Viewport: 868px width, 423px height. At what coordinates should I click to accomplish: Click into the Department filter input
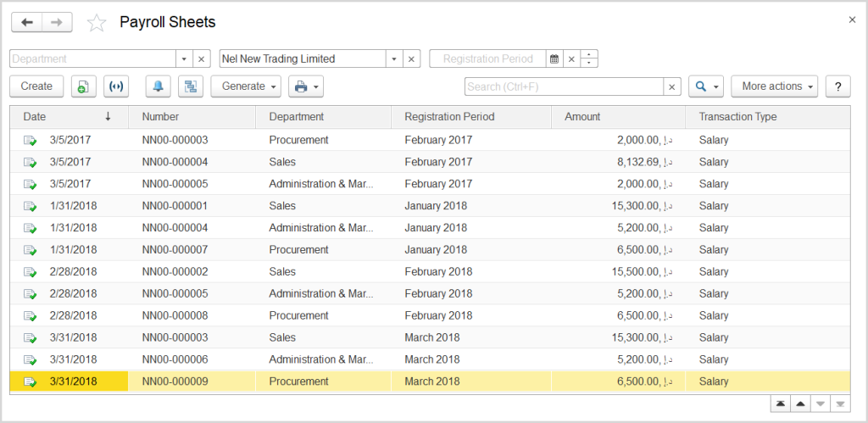click(93, 58)
